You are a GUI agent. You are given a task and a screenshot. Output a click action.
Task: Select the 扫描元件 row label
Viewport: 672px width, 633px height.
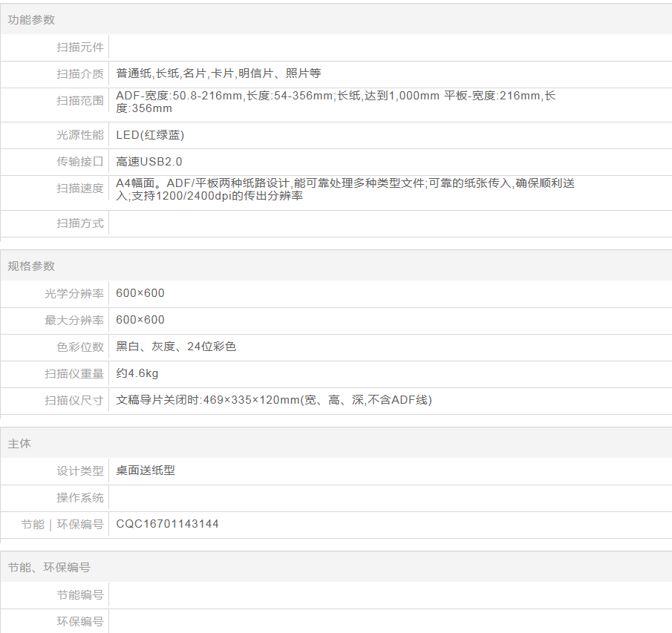(80, 47)
